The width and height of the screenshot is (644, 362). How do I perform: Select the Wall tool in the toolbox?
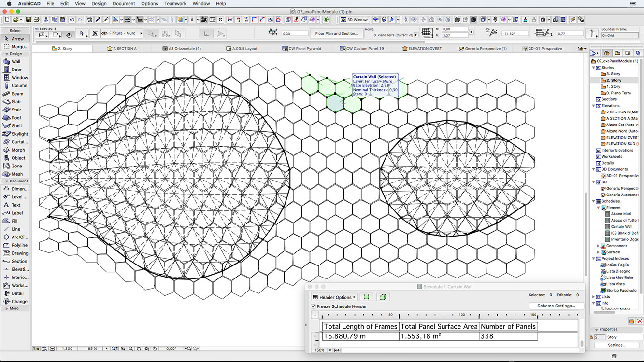click(15, 61)
